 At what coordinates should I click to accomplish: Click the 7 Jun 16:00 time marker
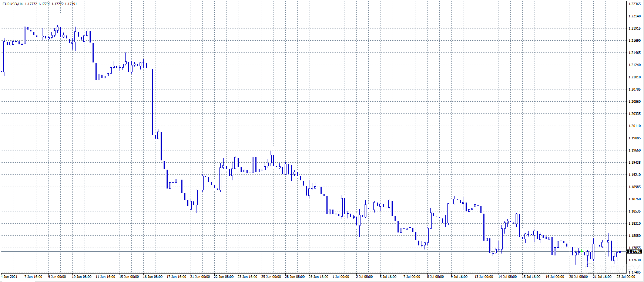pyautogui.click(x=33, y=277)
